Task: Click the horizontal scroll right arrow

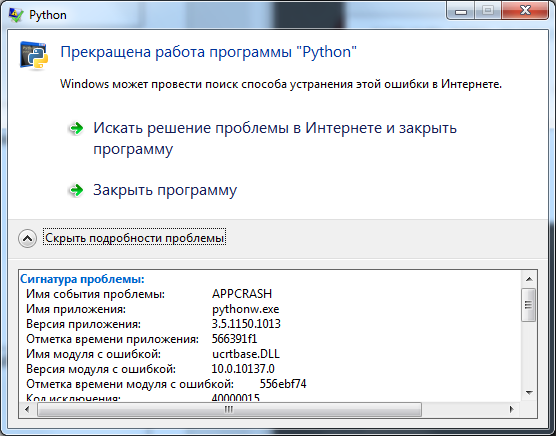Action: click(511, 409)
